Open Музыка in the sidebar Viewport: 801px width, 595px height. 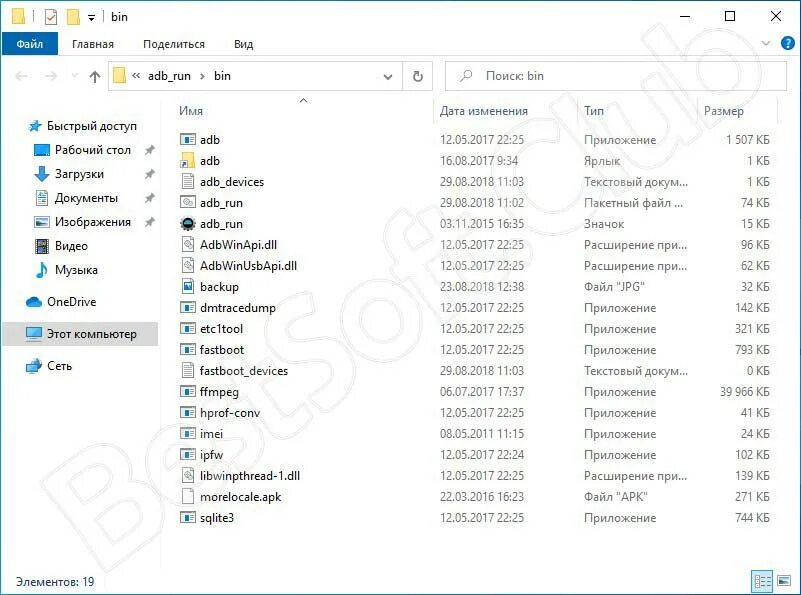pyautogui.click(x=76, y=270)
